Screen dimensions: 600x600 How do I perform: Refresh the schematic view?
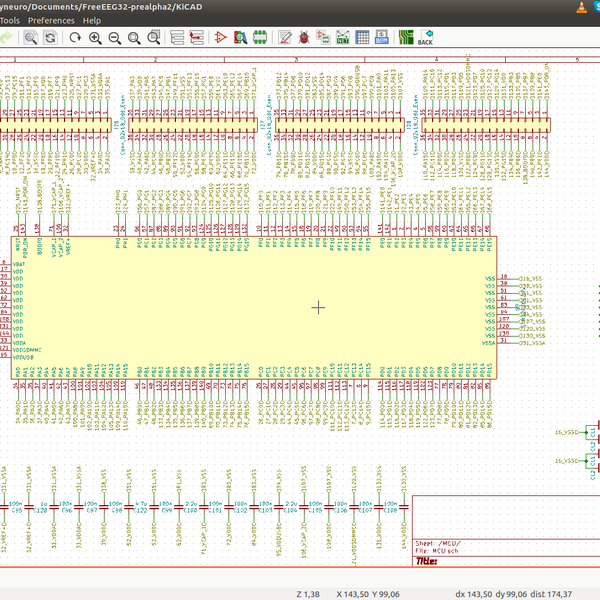75,39
